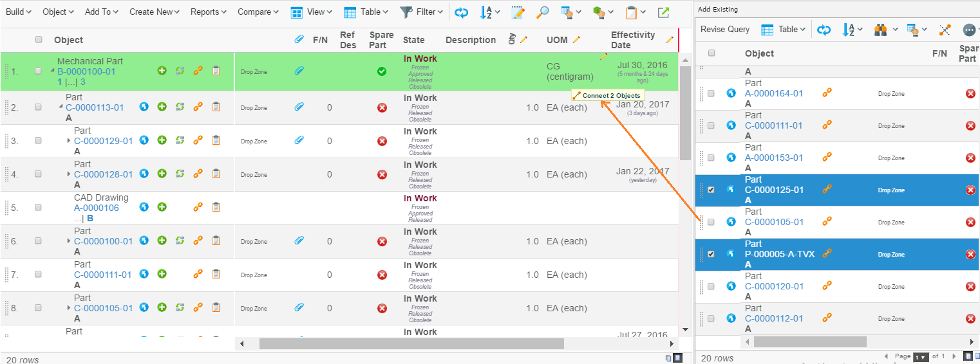The width and height of the screenshot is (980, 364).
Task: Click the Revise Query button
Action: point(725,30)
